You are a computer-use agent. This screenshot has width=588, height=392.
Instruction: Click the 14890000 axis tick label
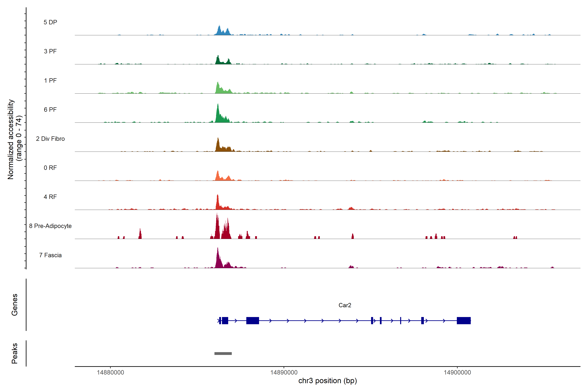284,373
